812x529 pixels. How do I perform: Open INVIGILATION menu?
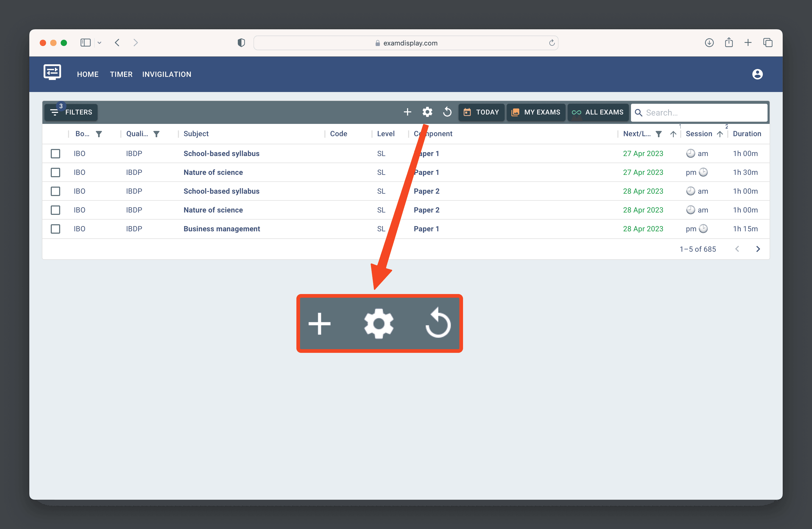(166, 74)
